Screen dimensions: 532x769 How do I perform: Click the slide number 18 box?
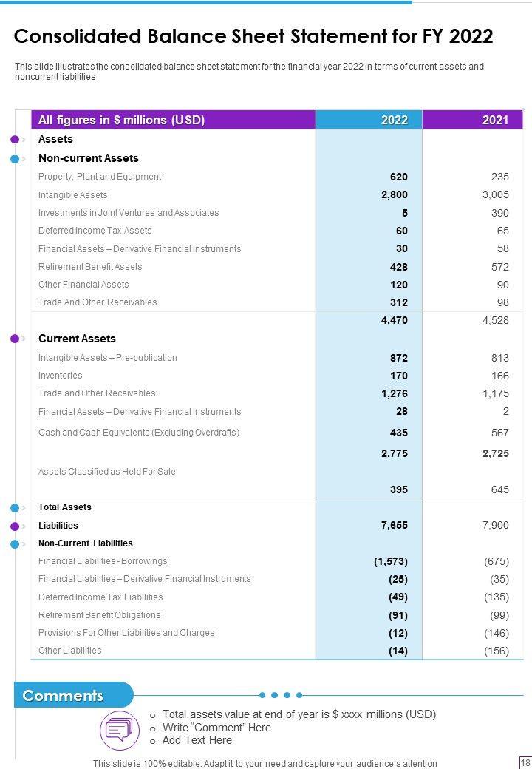click(525, 762)
